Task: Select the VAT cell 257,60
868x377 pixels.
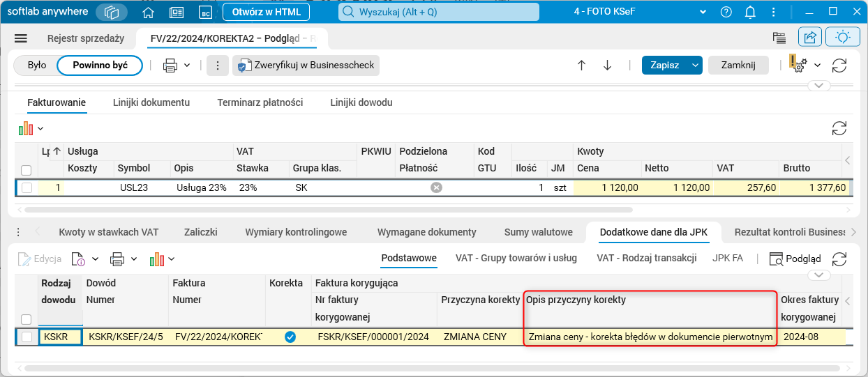Action: coord(746,187)
